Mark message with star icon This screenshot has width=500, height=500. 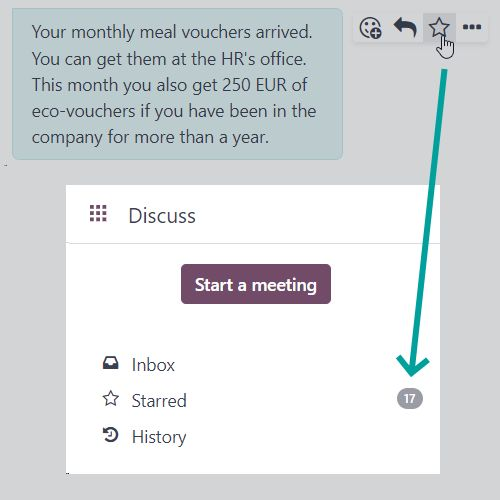439,27
